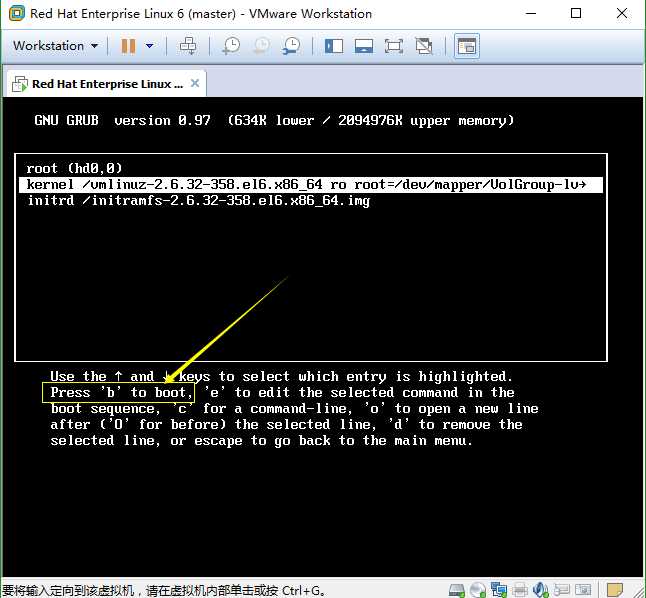Image resolution: width=646 pixels, height=598 pixels.
Task: Take a snapshot of this VM
Action: (x=231, y=46)
